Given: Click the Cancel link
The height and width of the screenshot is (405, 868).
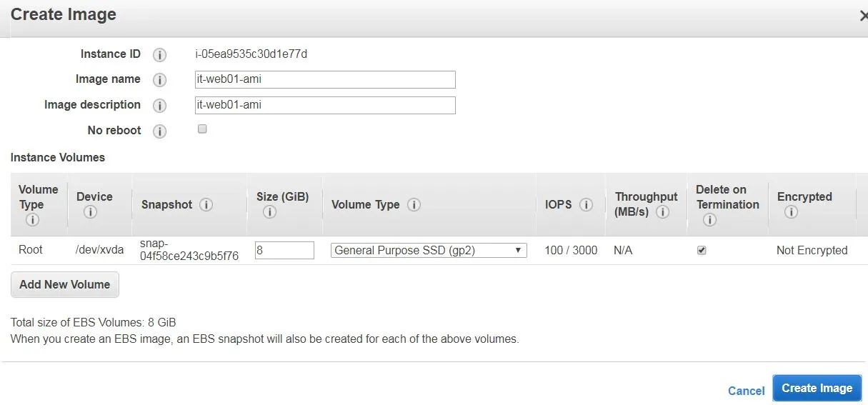Looking at the screenshot, I should click(x=747, y=391).
